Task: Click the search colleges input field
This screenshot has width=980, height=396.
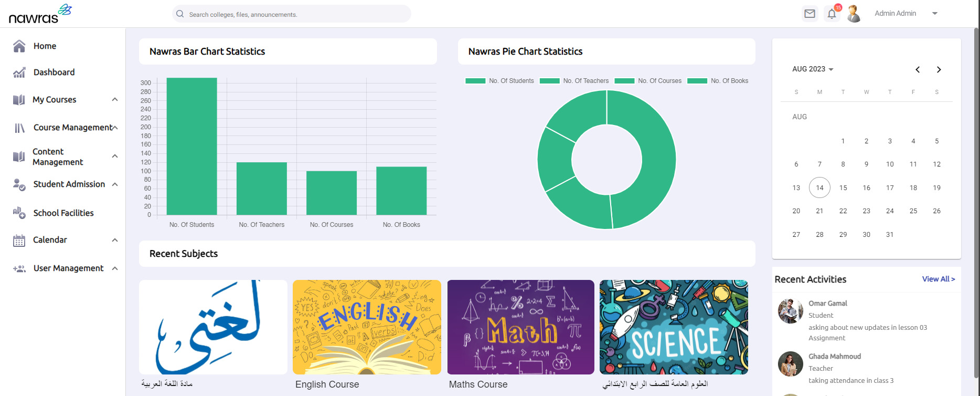Action: tap(292, 14)
